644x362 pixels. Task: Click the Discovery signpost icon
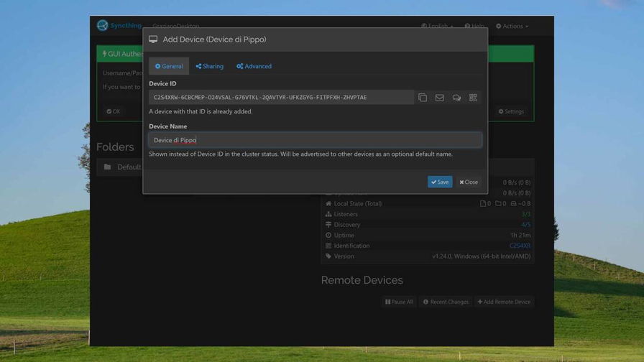click(x=328, y=225)
